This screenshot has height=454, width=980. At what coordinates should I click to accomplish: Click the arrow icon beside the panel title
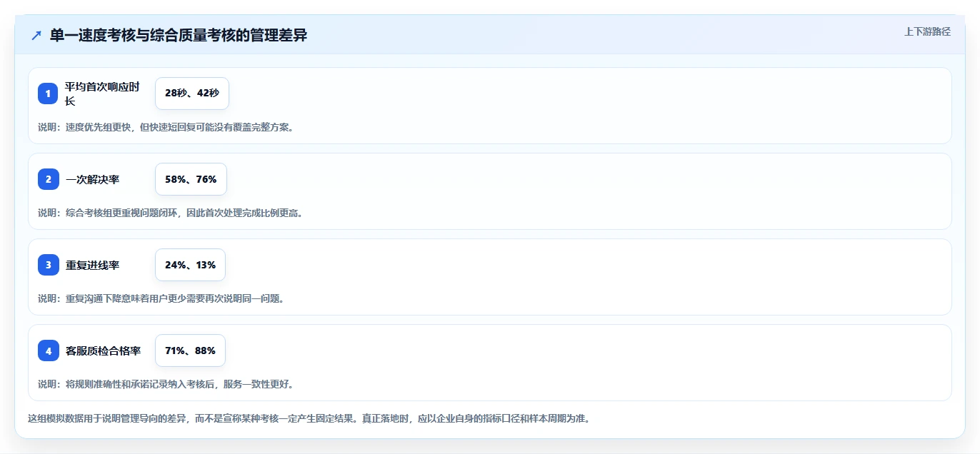tap(36, 36)
